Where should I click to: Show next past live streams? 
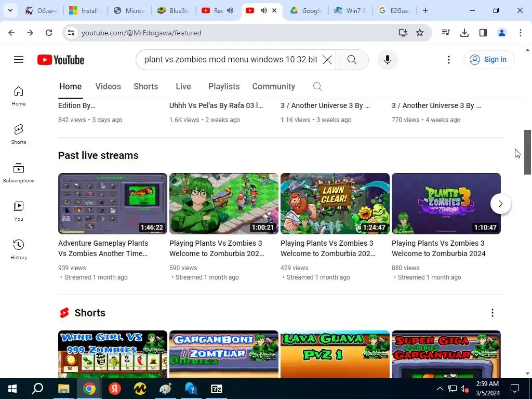click(500, 204)
